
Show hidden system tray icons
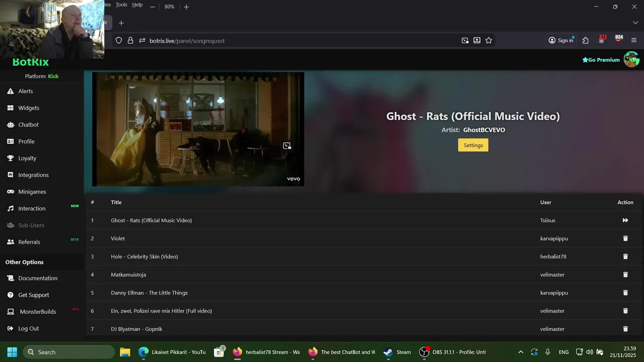520,352
